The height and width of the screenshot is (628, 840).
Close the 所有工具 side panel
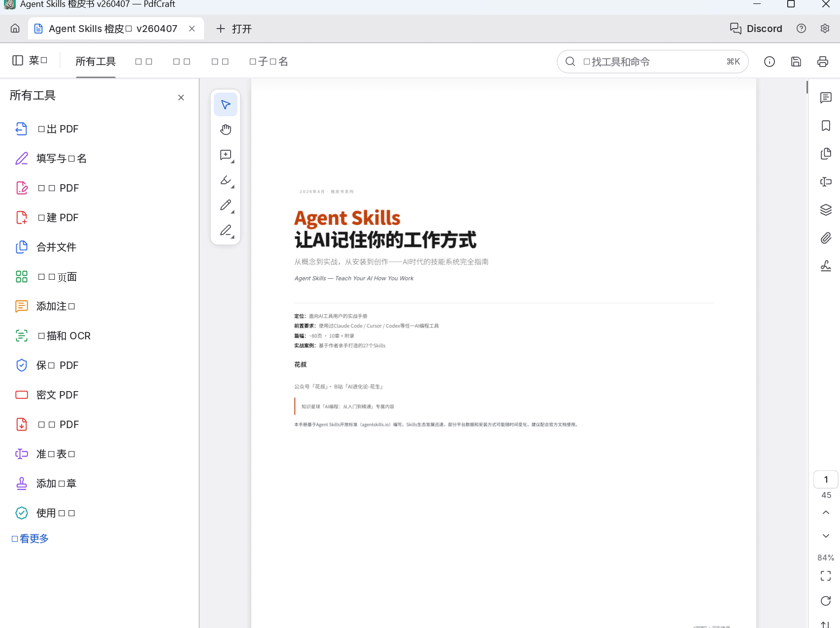181,98
